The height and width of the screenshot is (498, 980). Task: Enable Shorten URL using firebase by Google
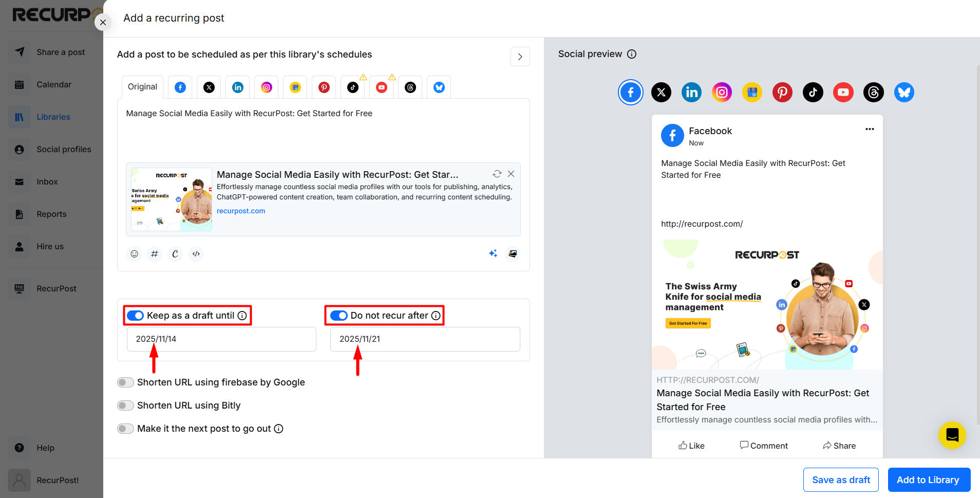pos(125,382)
